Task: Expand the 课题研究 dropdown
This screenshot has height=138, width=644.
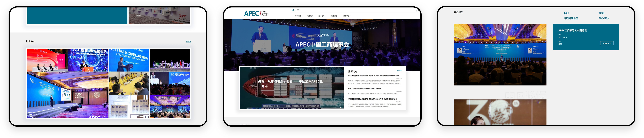Action: 334,16
